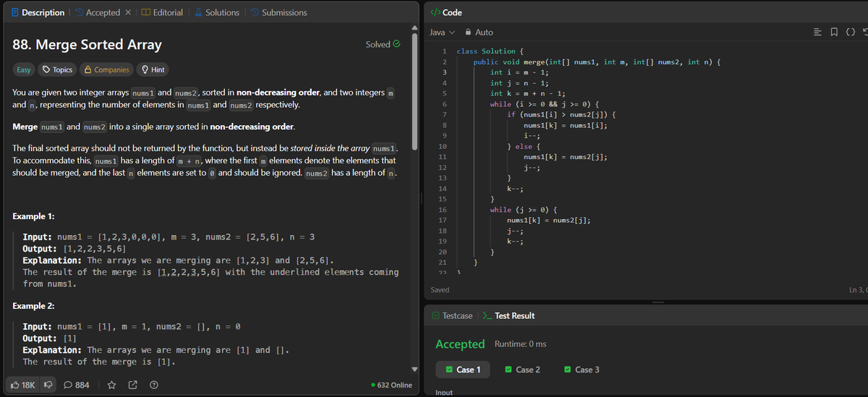868x397 pixels.
Task: Star this problem as a favorite
Action: click(x=112, y=385)
